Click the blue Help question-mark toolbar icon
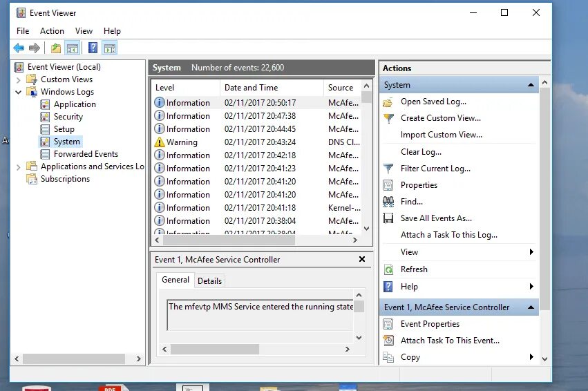The height and width of the screenshot is (391, 588). tap(93, 48)
